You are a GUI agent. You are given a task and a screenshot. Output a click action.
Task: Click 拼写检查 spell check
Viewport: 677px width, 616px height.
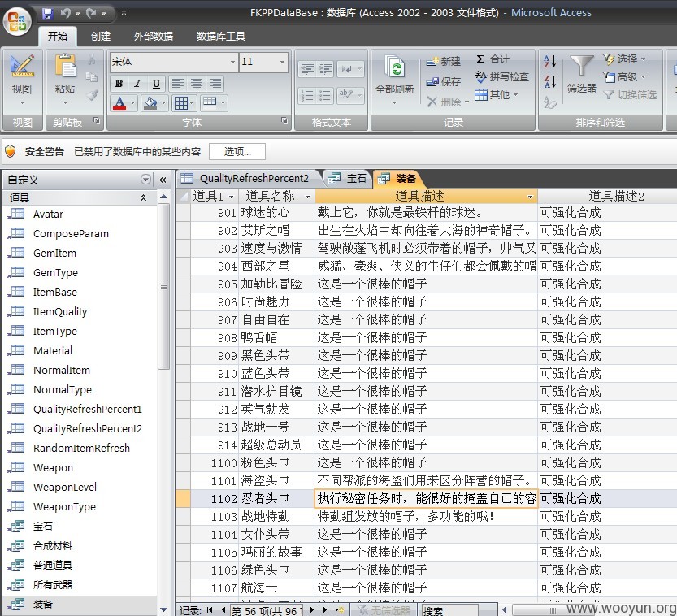[501, 77]
